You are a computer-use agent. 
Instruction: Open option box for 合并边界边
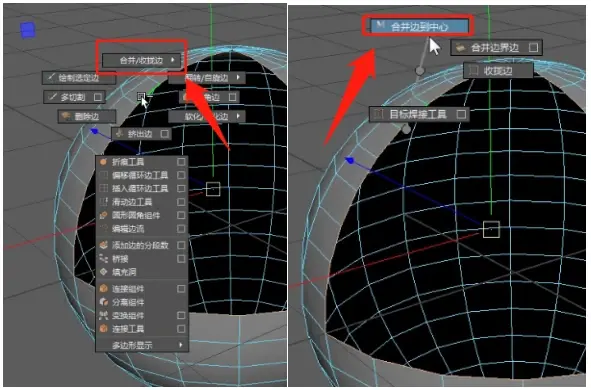tap(533, 47)
